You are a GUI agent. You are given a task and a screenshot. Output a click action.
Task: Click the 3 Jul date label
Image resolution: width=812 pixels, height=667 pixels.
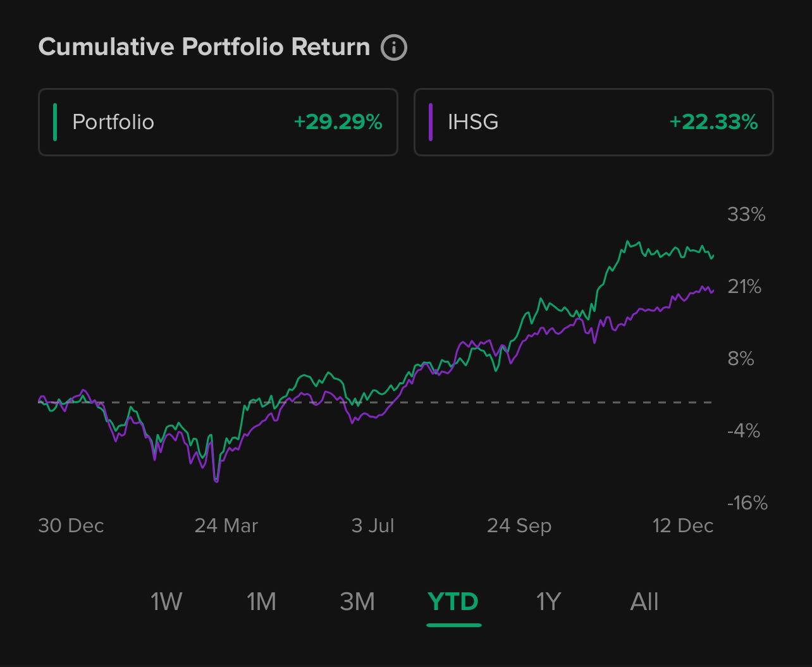point(372,526)
